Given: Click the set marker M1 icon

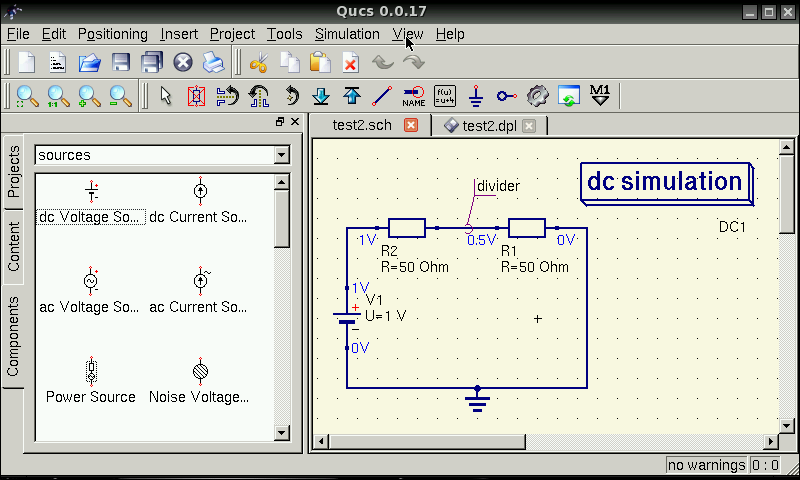Looking at the screenshot, I should coord(600,96).
